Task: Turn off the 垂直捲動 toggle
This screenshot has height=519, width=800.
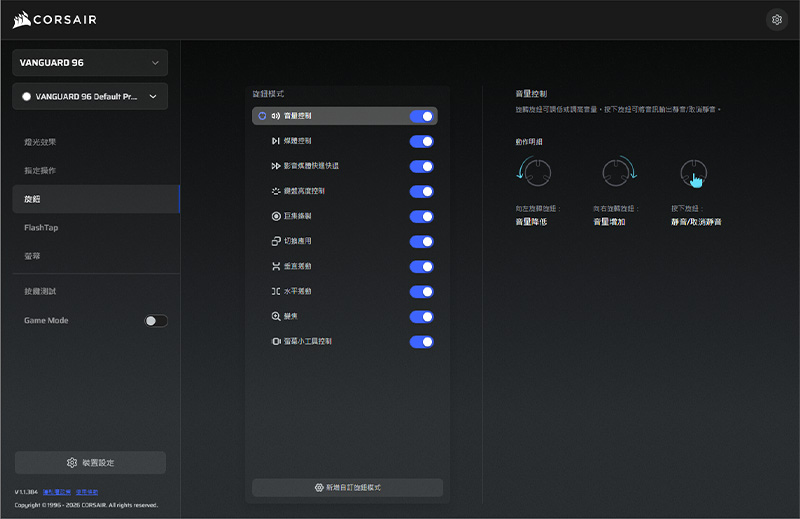Action: click(422, 267)
